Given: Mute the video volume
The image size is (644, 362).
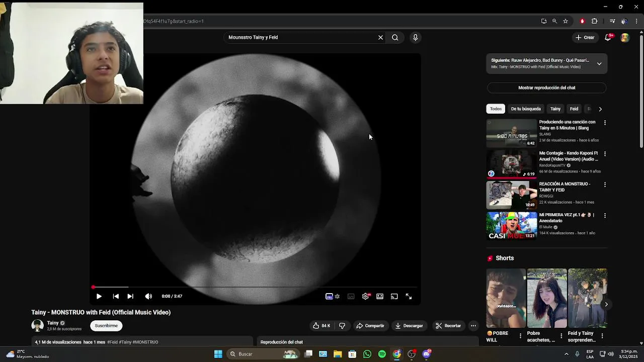Looking at the screenshot, I should (x=148, y=297).
